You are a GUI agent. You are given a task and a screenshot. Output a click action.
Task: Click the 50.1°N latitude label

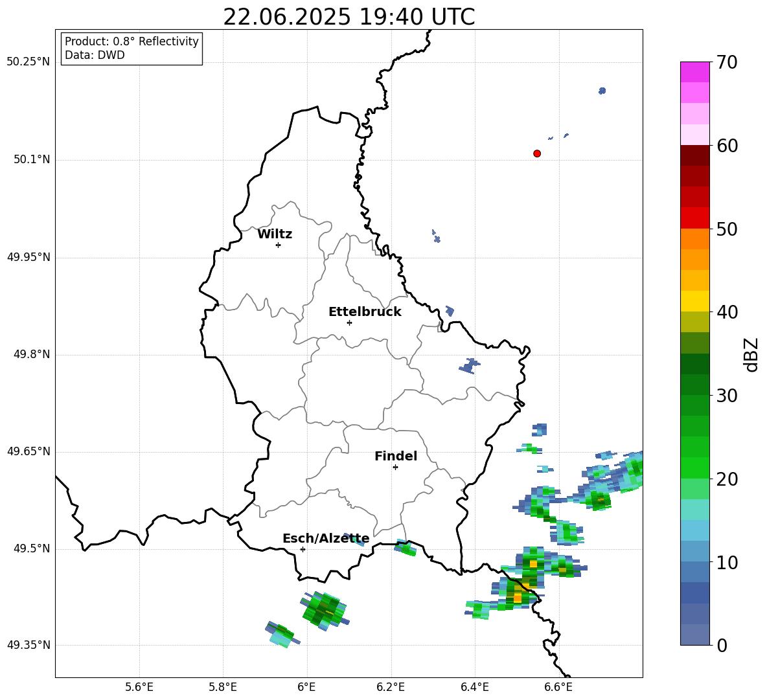(x=32, y=160)
